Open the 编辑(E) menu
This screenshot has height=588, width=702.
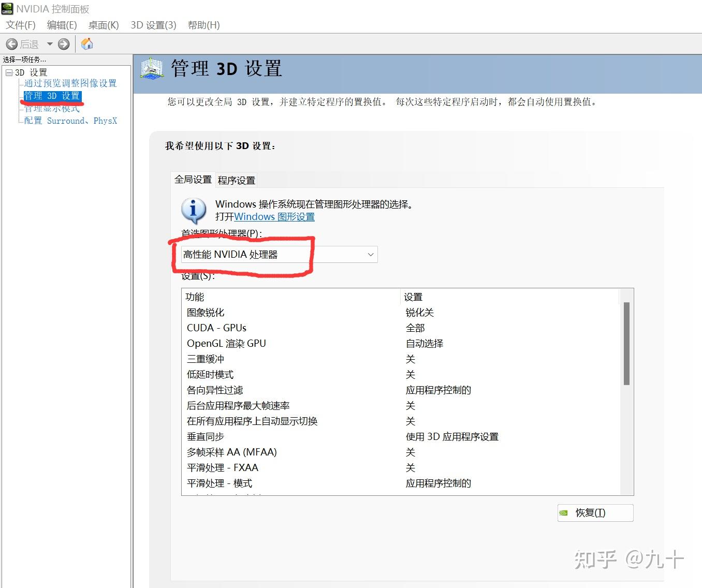point(62,25)
